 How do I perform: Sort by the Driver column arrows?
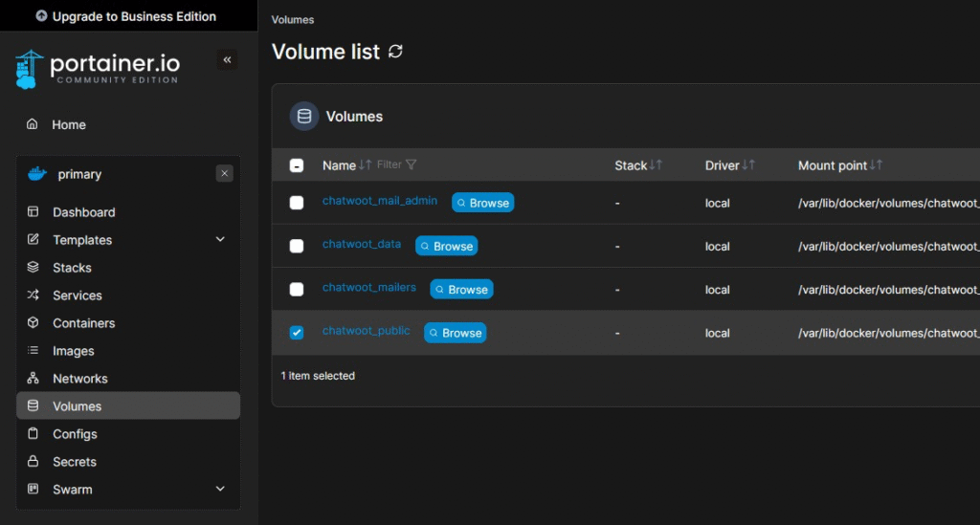pyautogui.click(x=748, y=165)
